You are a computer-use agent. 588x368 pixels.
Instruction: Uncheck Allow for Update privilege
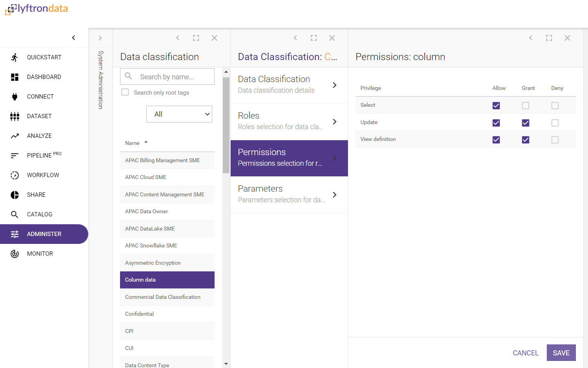[496, 123]
